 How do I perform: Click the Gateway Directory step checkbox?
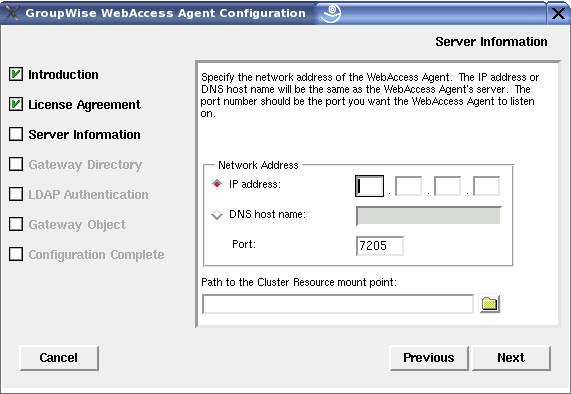[16, 164]
